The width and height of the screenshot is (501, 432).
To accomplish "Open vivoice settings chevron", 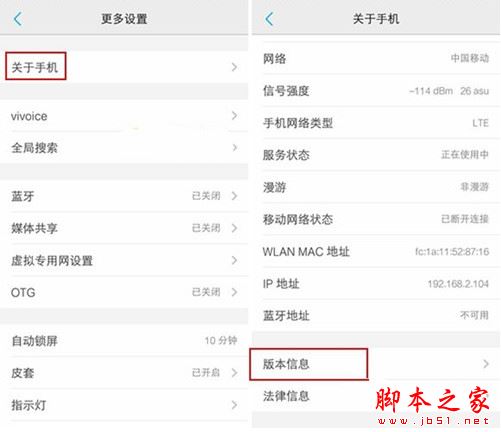I will 234,116.
